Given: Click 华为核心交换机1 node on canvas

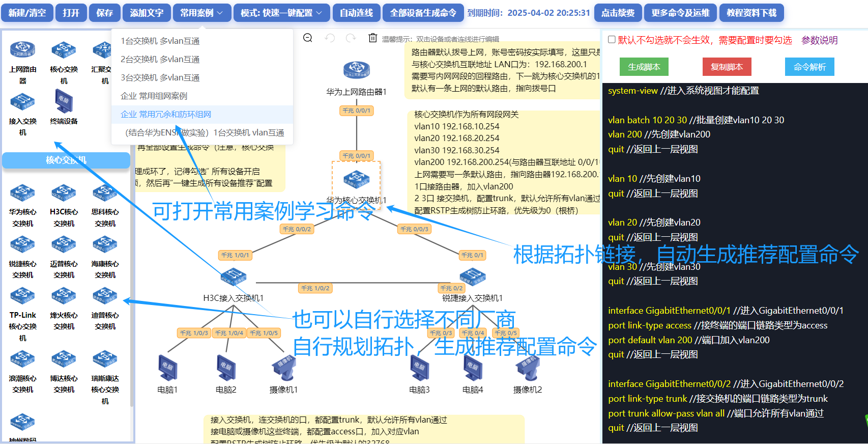Looking at the screenshot, I should coord(356,180).
